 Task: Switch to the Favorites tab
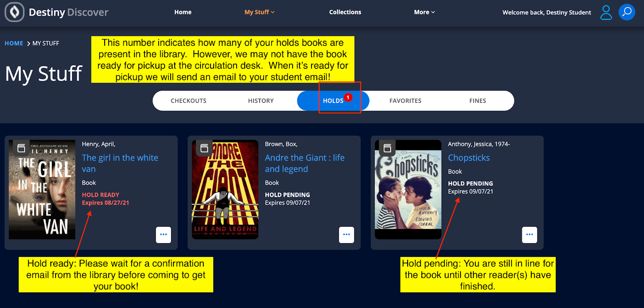click(405, 101)
